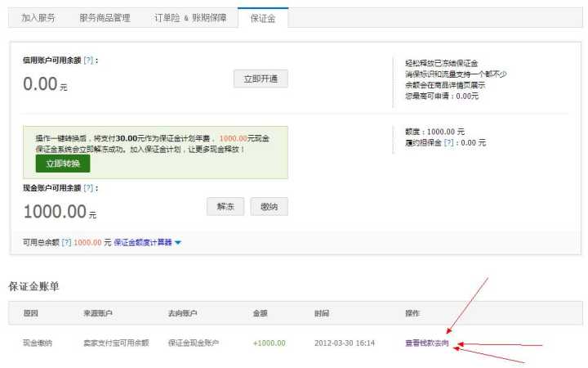
Task: Click the green 立即转换 button
Action: (x=62, y=164)
